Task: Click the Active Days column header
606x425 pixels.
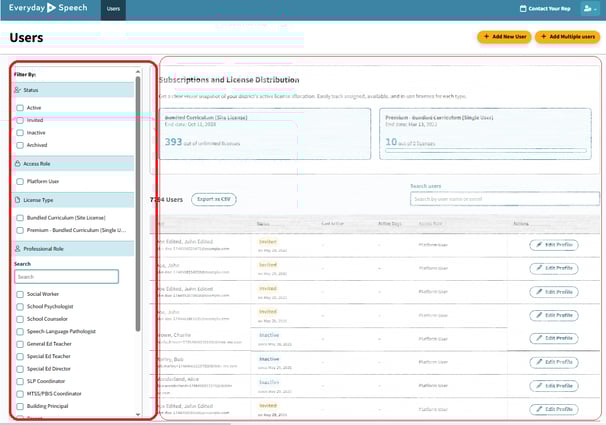Action: click(390, 224)
